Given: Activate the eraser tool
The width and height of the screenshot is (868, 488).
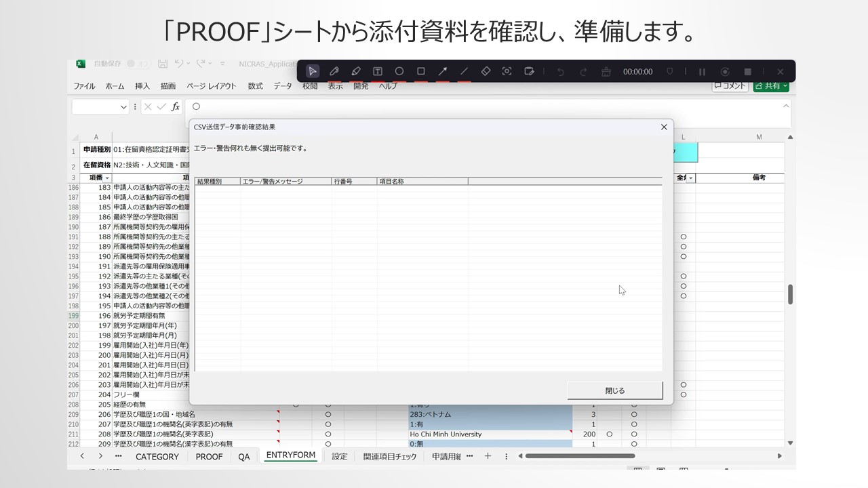Looking at the screenshot, I should pyautogui.click(x=486, y=71).
